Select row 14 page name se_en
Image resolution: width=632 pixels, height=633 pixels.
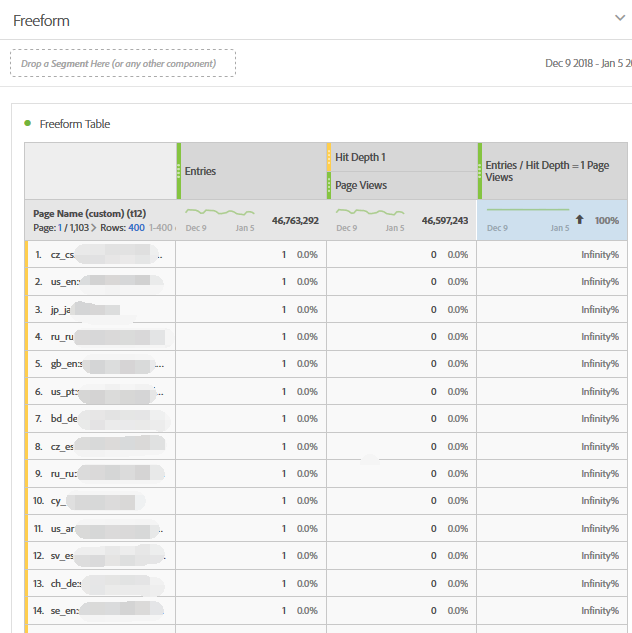(100, 611)
